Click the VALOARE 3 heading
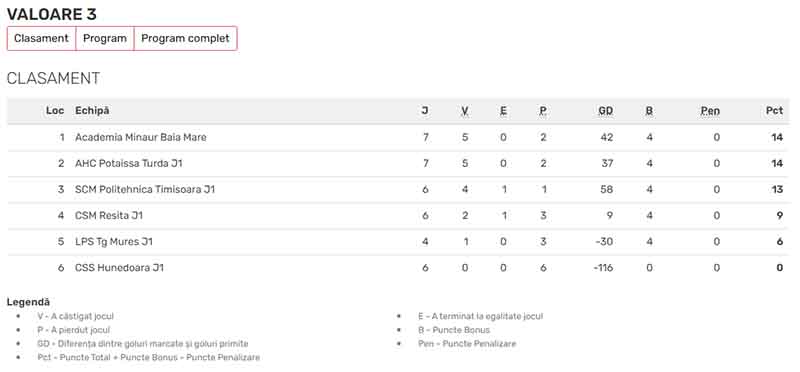Screen dimensions: 800x372 point(52,14)
